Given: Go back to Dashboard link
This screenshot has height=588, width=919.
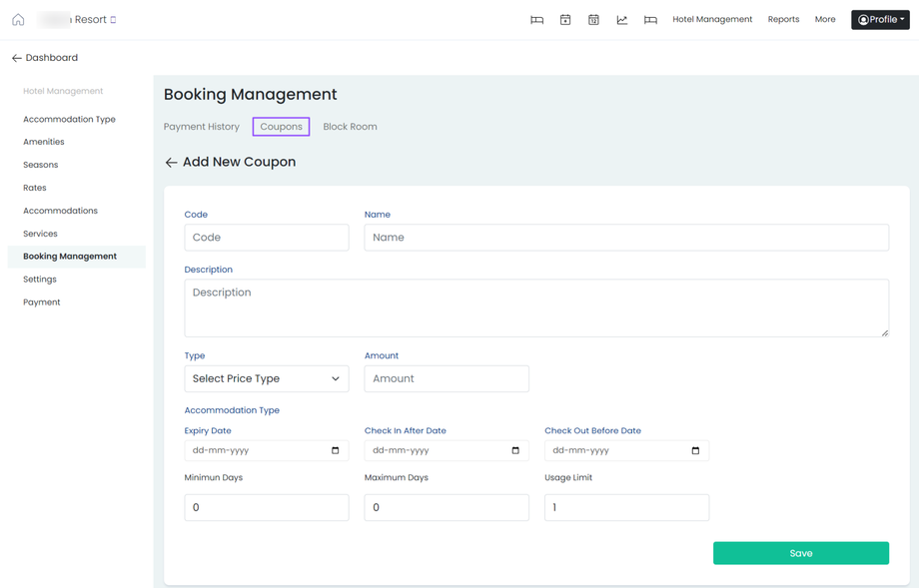Looking at the screenshot, I should tap(45, 58).
